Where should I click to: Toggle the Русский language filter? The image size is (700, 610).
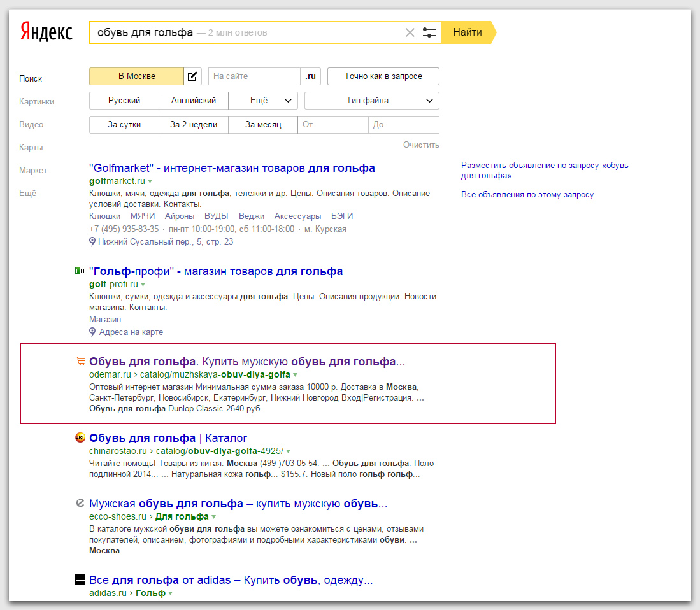pos(124,101)
